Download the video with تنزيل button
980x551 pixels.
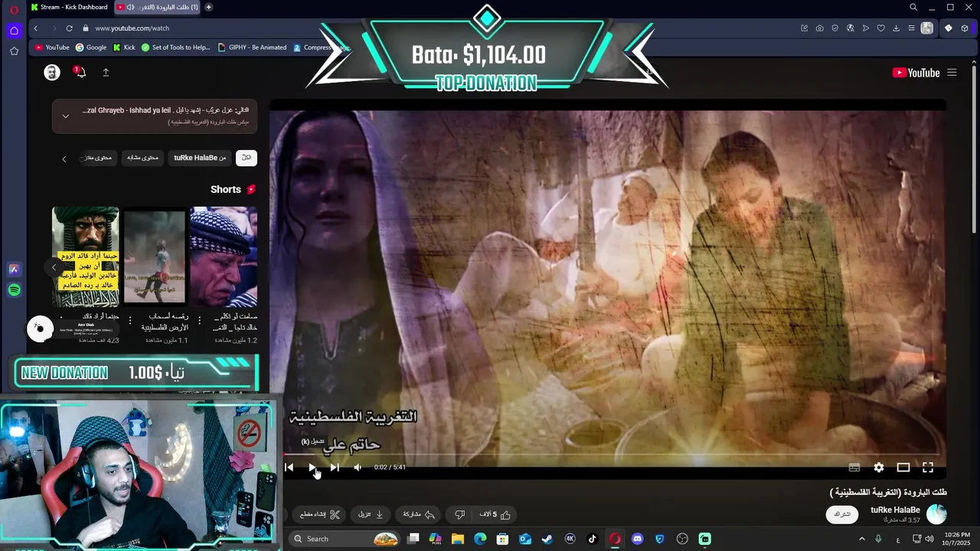tap(371, 514)
